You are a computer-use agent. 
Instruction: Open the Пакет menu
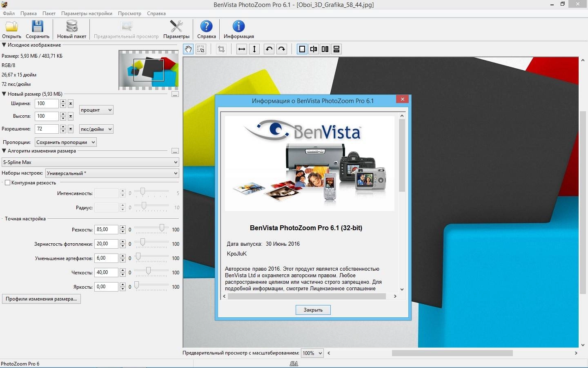49,13
